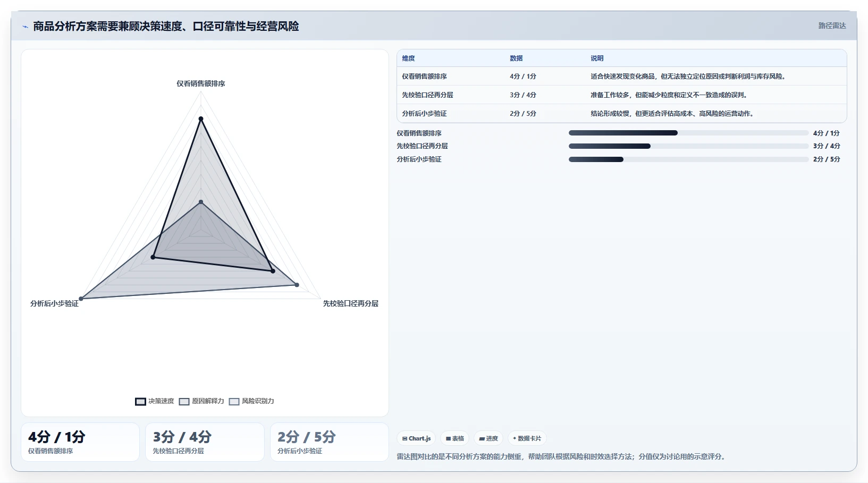Click progress value 4分 / 1分
The image size is (868, 483).
827,133
